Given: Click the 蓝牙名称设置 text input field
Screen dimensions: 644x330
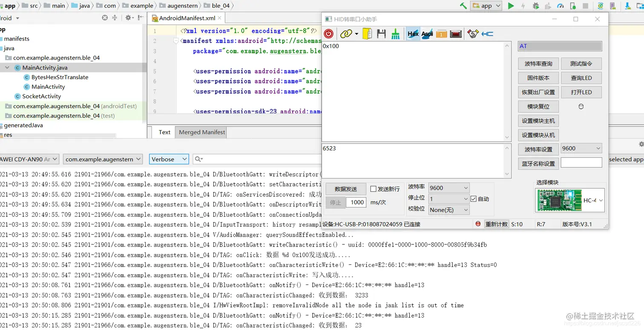Looking at the screenshot, I should click(x=581, y=162).
